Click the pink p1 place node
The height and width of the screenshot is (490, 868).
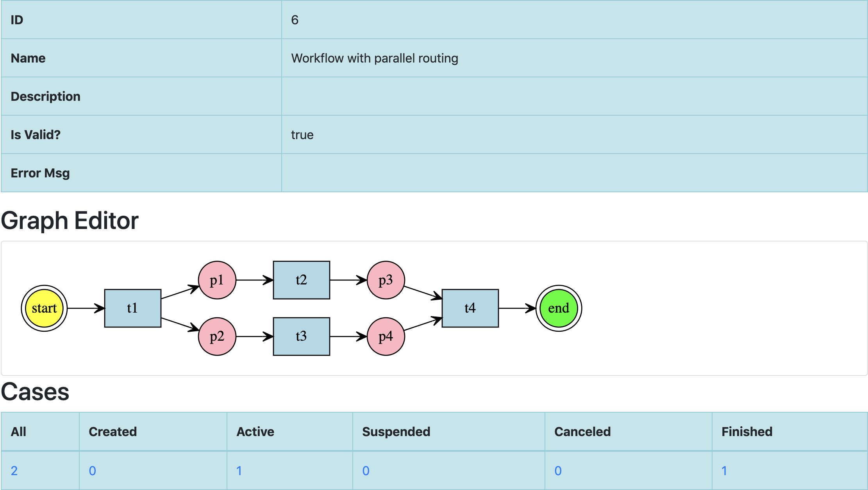pos(217,280)
